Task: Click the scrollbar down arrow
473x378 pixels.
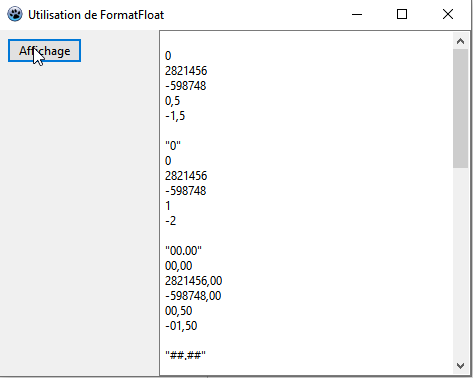Action: point(460,366)
